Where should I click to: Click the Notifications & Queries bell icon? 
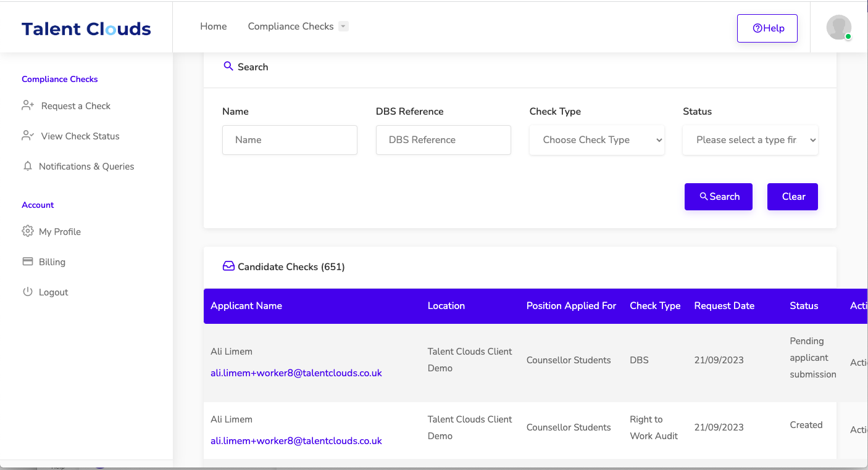click(27, 166)
